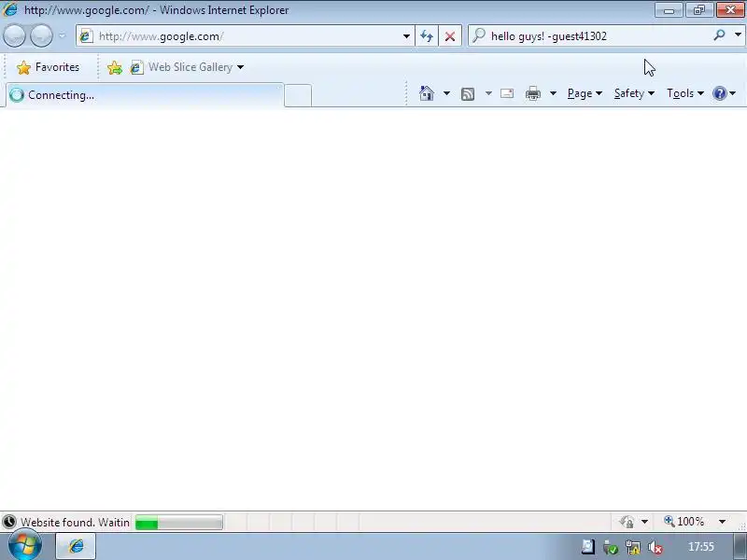Go back with the Back arrow button

tap(14, 36)
